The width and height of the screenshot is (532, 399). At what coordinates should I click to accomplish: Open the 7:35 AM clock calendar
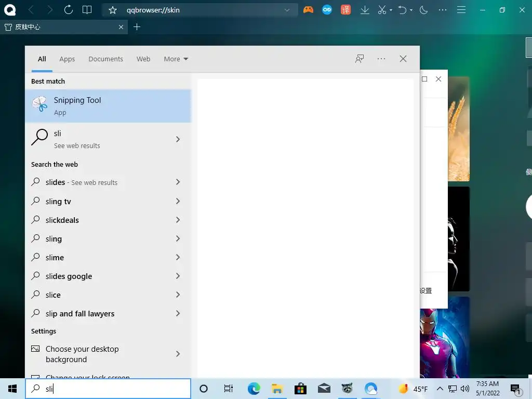pos(487,389)
